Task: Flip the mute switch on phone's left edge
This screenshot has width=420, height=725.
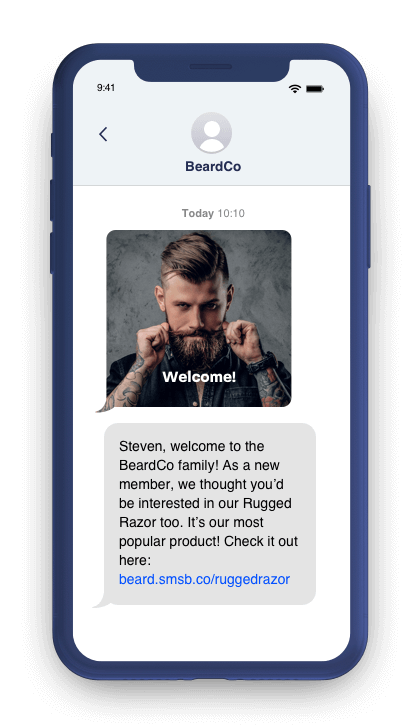Action: click(51, 145)
